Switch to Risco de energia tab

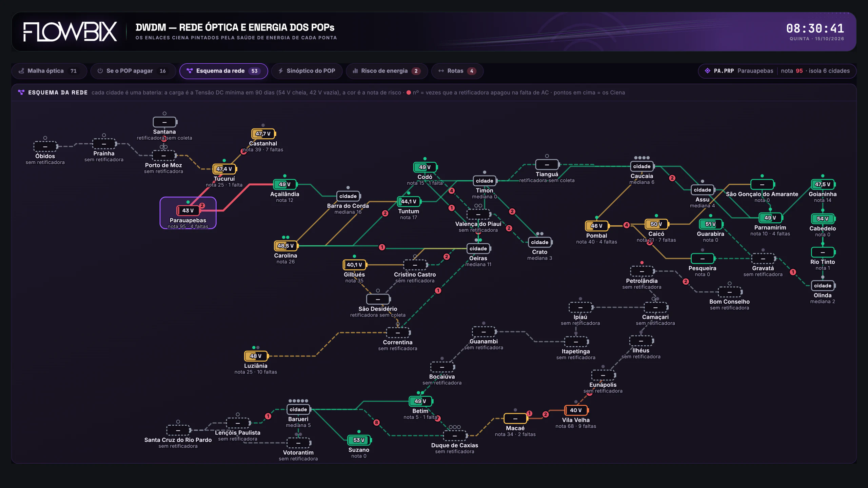[387, 71]
